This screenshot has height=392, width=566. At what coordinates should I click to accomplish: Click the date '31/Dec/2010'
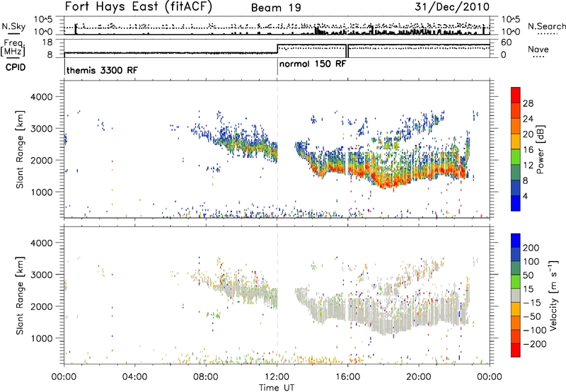coord(452,6)
